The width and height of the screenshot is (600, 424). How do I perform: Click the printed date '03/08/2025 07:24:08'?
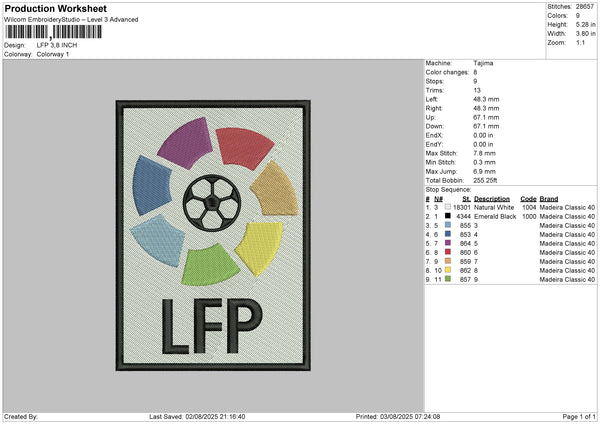click(x=410, y=416)
